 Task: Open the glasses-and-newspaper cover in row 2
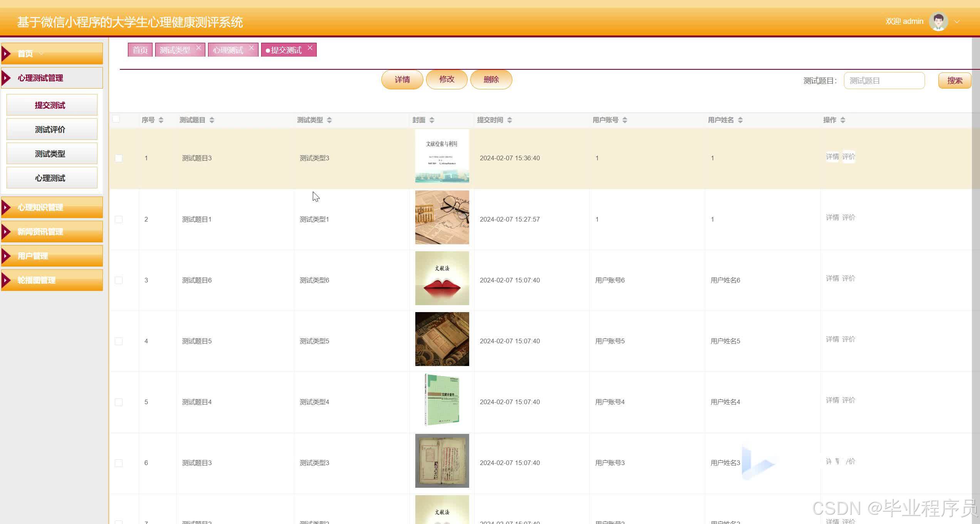pos(442,217)
